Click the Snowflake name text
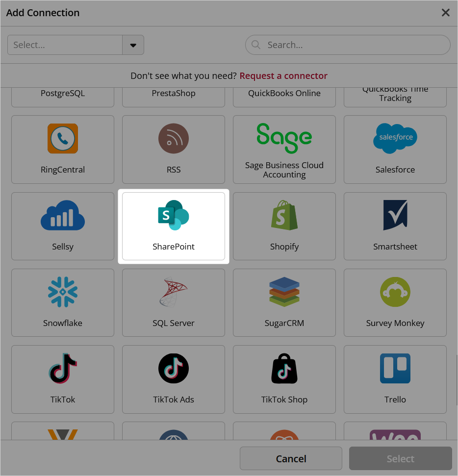This screenshot has height=476, width=458. [x=63, y=323]
